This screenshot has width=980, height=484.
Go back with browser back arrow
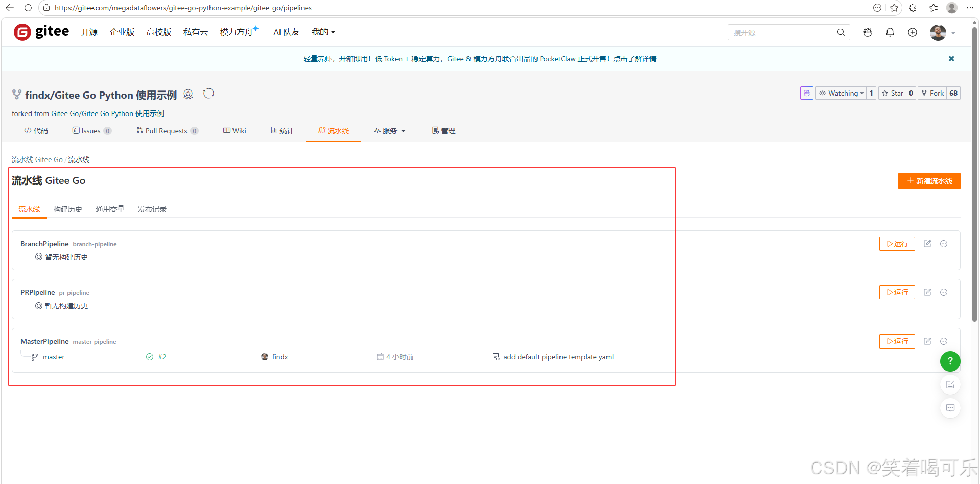click(x=9, y=8)
